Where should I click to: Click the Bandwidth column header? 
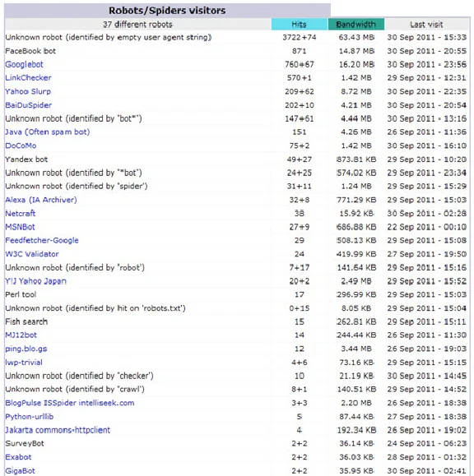click(356, 25)
